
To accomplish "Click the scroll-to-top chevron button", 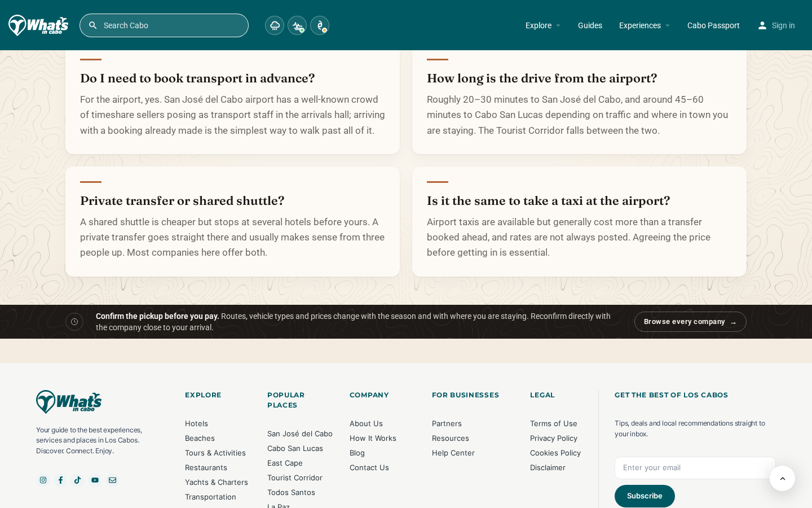I will point(782,478).
